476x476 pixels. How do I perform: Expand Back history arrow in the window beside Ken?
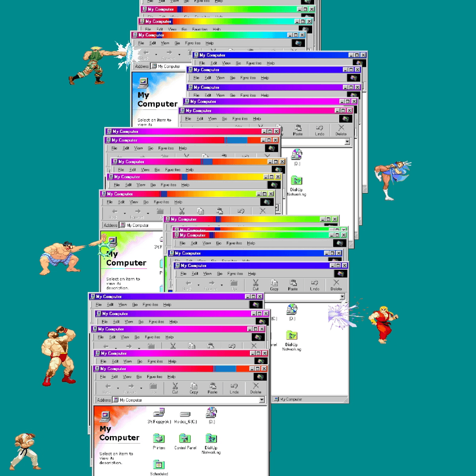198,285
